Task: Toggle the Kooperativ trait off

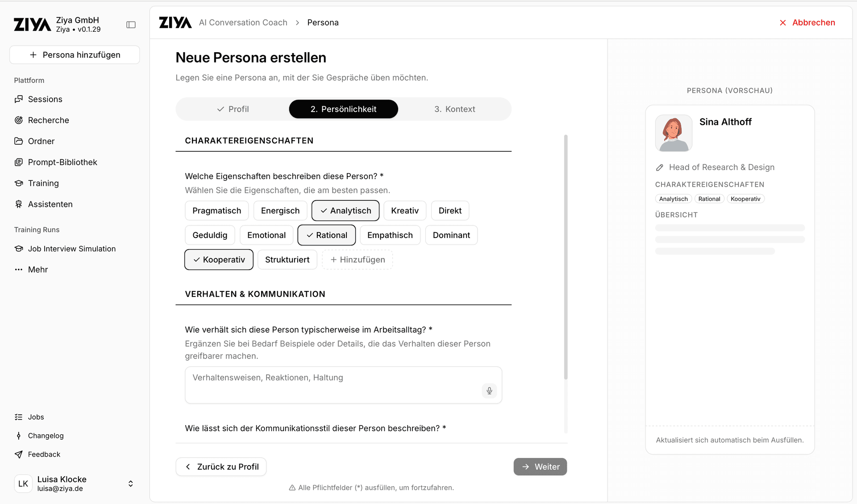Action: tap(219, 260)
